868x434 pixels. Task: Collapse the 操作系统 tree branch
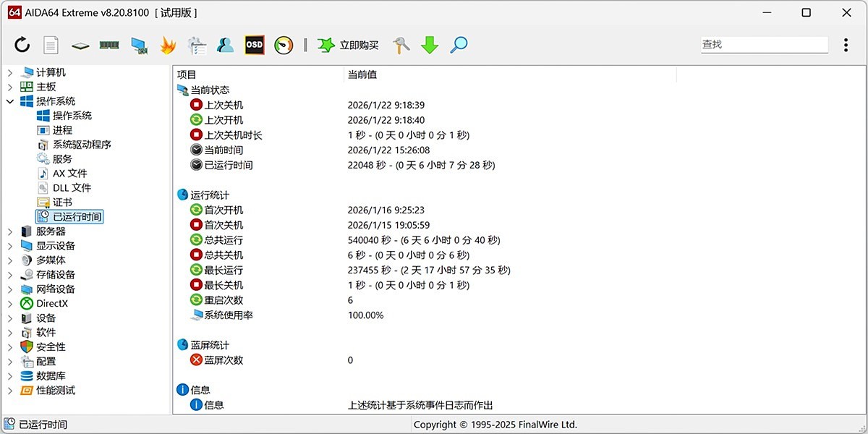(x=9, y=101)
